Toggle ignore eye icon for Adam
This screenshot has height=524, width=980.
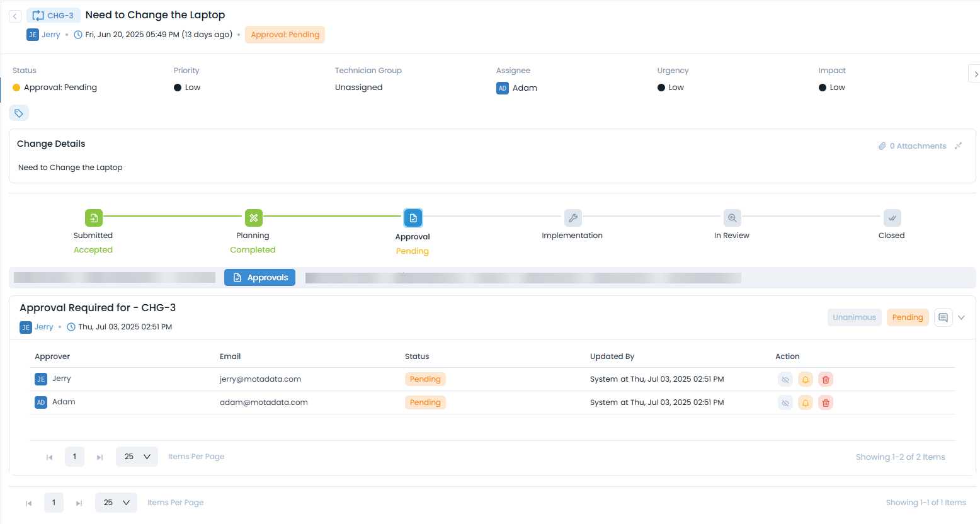785,403
